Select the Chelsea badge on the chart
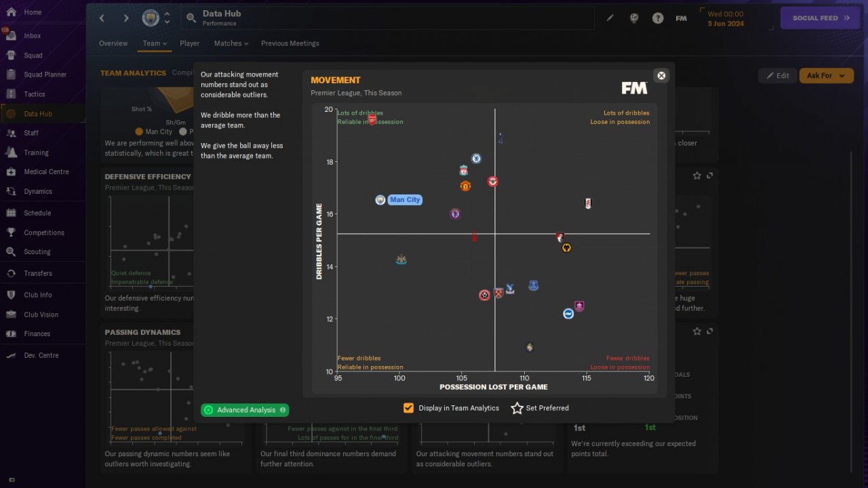Screen dimensions: 868x488 tap(476, 159)
